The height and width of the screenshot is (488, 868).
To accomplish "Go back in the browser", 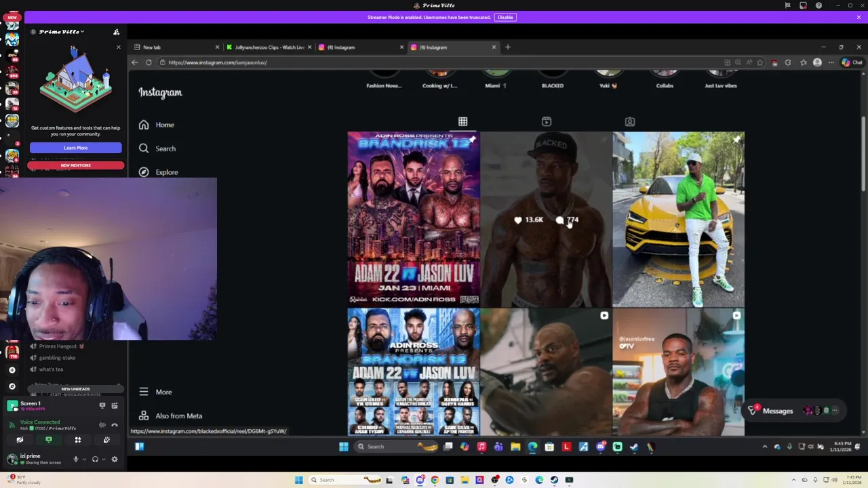I will (134, 62).
